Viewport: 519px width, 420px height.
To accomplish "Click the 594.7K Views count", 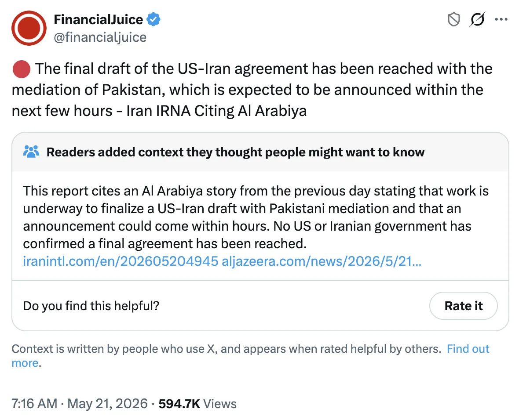I will 197,404.
